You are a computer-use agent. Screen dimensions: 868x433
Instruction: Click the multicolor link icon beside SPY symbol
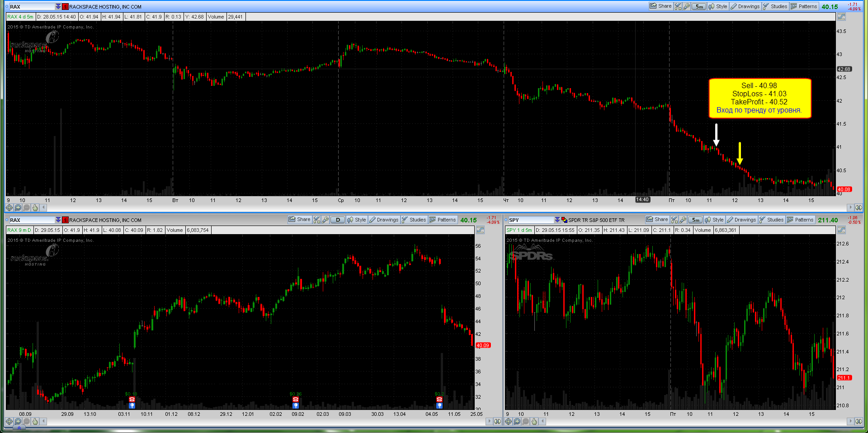[564, 220]
